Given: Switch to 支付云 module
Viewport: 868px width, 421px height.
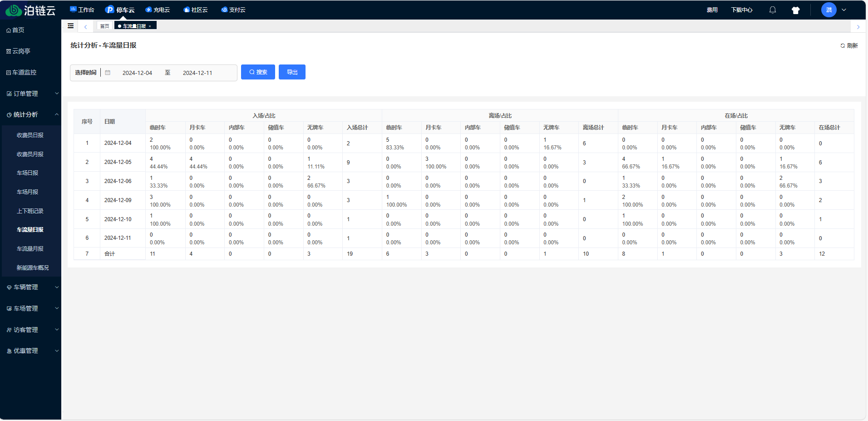Looking at the screenshot, I should [x=233, y=10].
